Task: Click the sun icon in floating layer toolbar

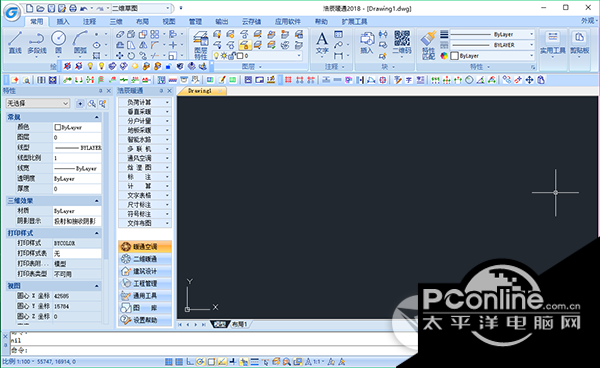Action: [x=135, y=66]
